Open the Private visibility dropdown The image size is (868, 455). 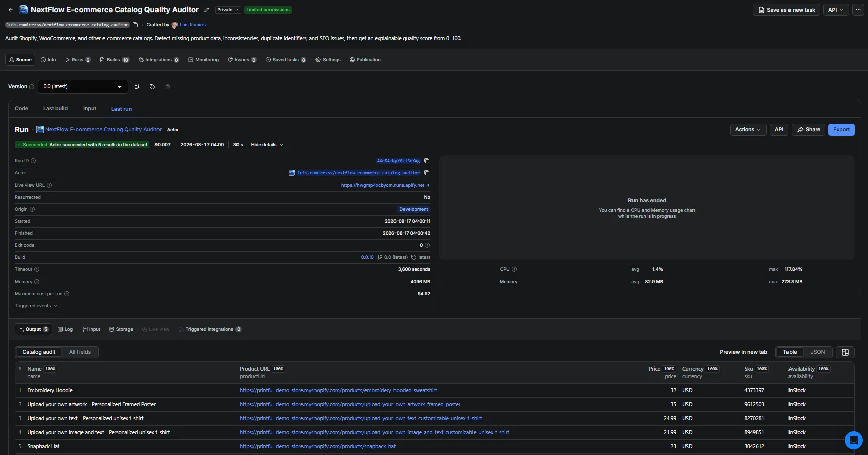point(228,10)
